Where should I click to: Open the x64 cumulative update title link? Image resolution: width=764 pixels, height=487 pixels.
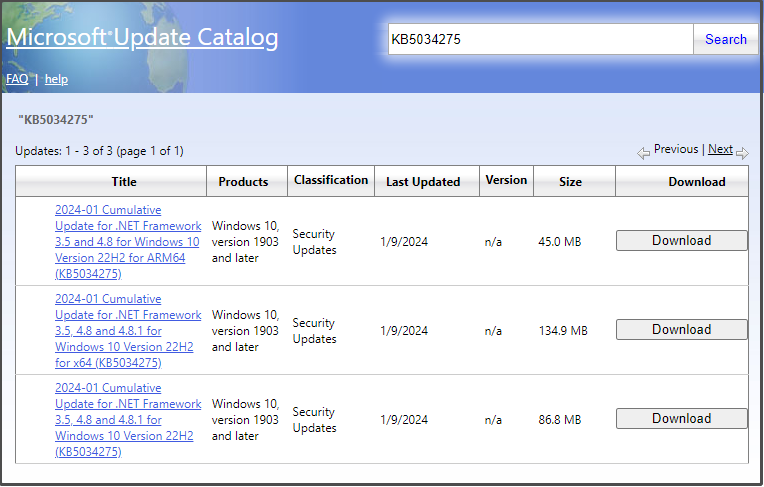coord(128,331)
